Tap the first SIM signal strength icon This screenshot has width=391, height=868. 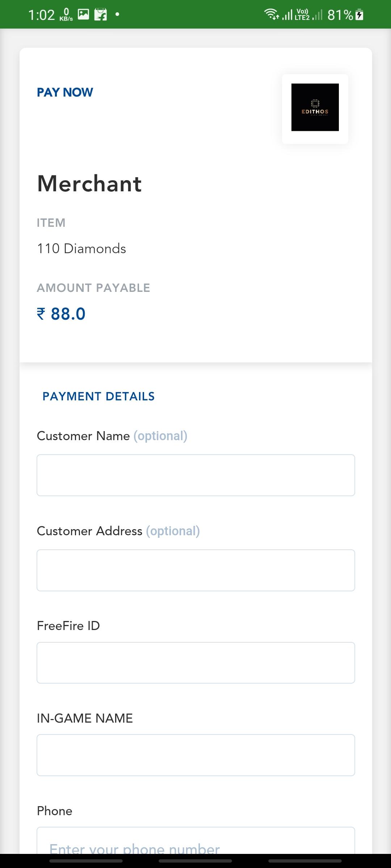pyautogui.click(x=287, y=15)
